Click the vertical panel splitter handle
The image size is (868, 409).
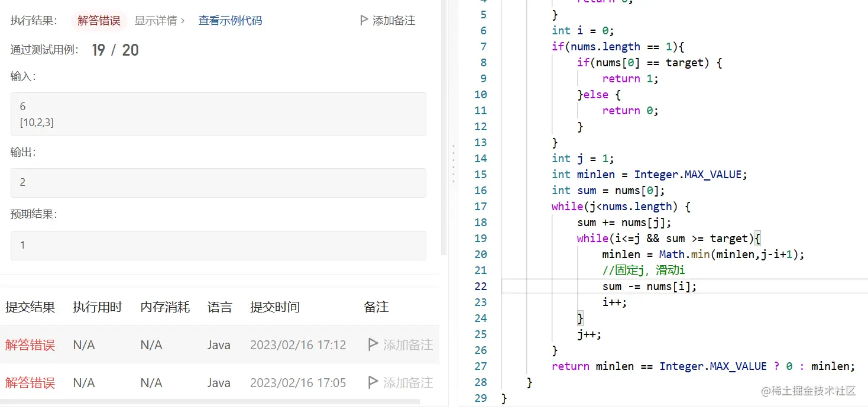pos(453,163)
